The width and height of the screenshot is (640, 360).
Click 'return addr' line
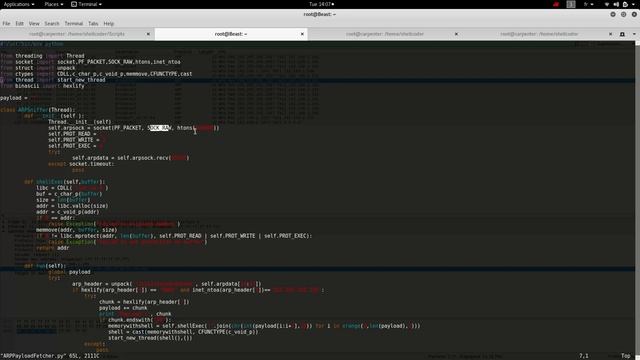click(x=53, y=248)
